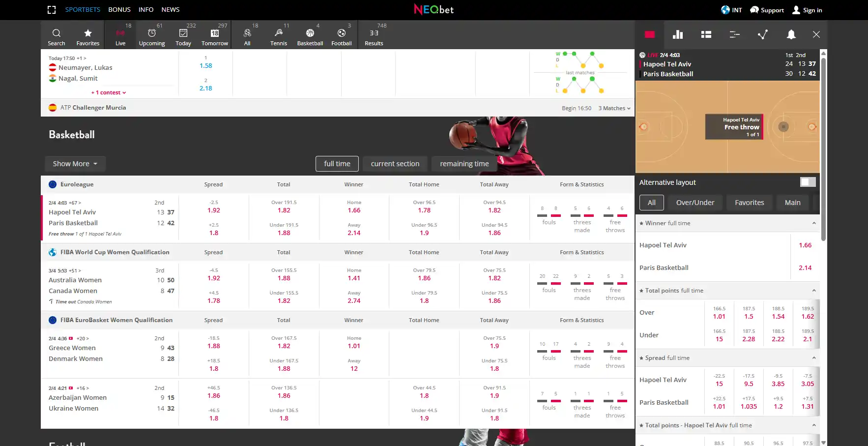Open the Show More dropdown

75,164
